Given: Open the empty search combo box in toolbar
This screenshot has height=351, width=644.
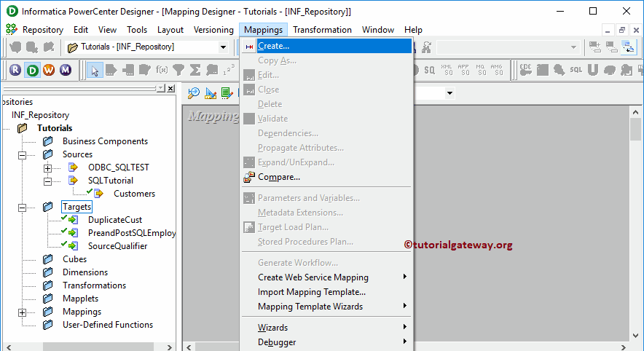Looking at the screenshot, I should tap(508, 47).
